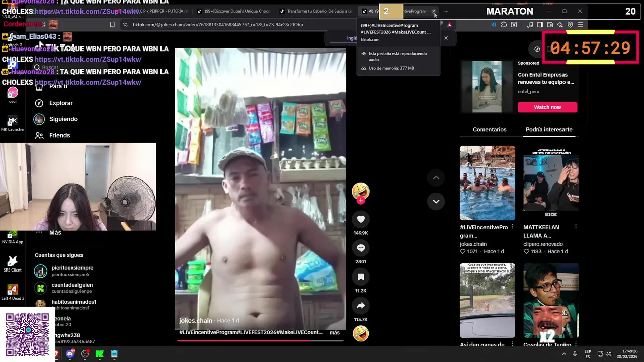Open the browser music note player icon
The width and height of the screenshot is (644, 362).
pos(530,24)
